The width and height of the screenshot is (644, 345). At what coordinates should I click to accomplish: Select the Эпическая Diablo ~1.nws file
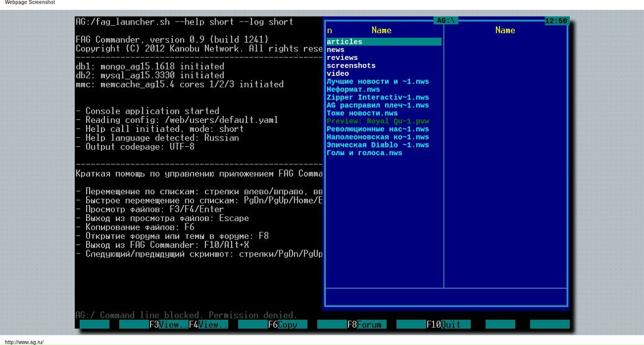pyautogui.click(x=378, y=145)
